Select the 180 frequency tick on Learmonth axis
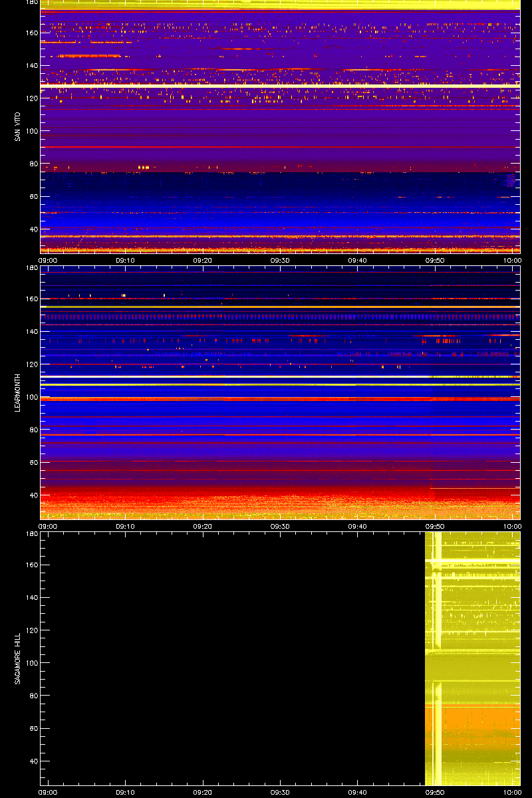 31,268
